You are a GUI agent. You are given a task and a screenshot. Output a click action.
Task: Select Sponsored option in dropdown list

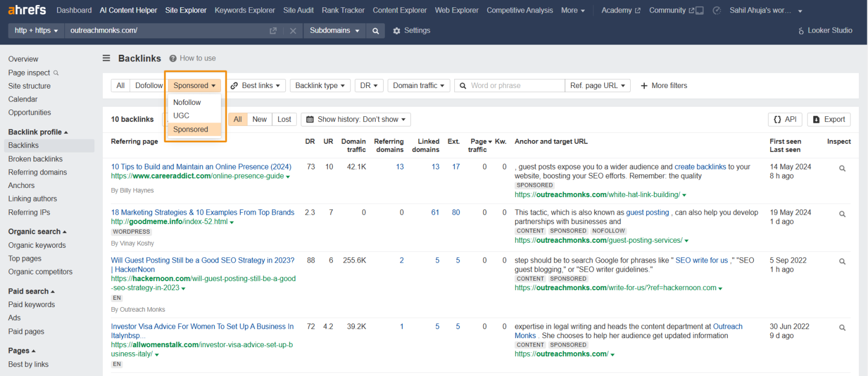[x=195, y=129]
